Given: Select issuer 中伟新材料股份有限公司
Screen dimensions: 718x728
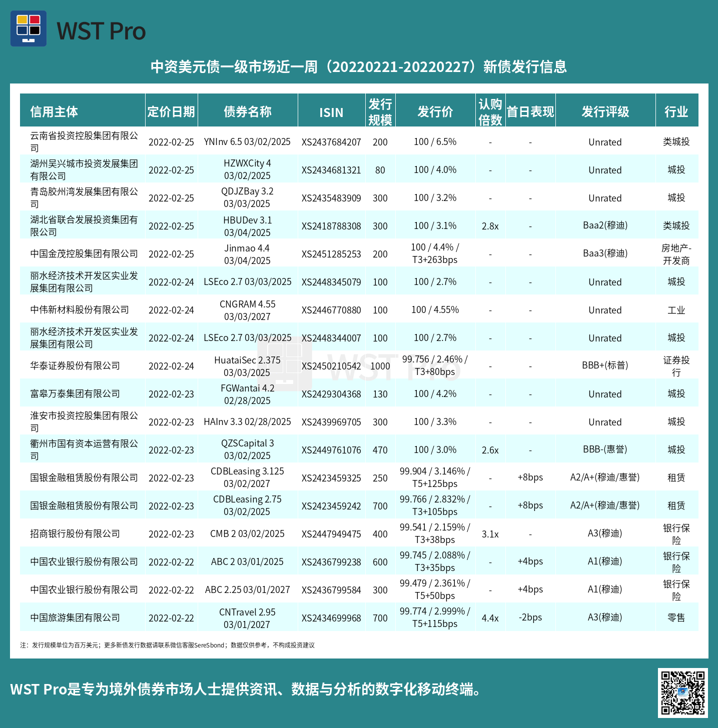Looking at the screenshot, I should click(x=80, y=310).
